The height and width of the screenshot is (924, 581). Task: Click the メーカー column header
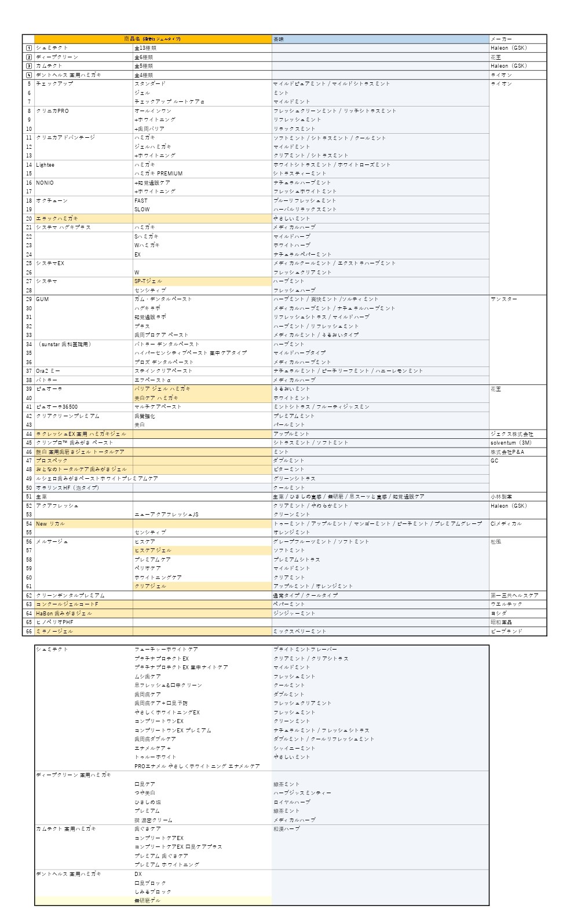tap(518, 39)
